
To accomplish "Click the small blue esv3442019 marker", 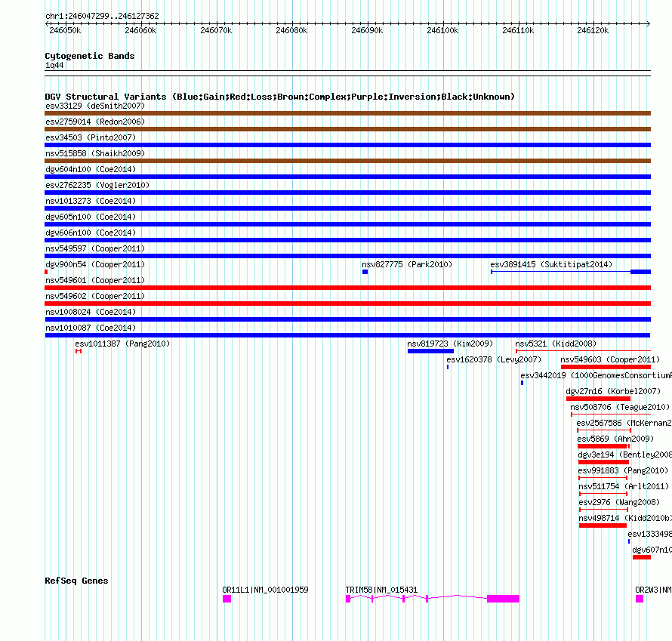I will coord(522,383).
